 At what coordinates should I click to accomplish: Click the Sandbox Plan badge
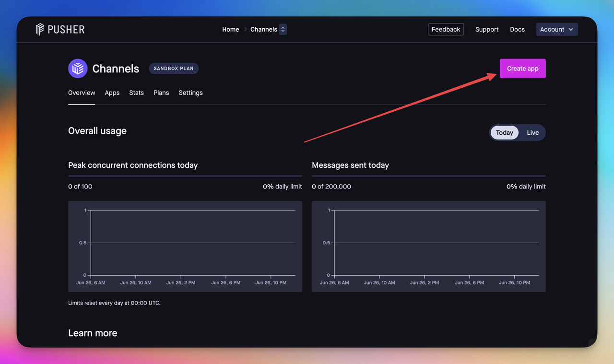tap(174, 69)
